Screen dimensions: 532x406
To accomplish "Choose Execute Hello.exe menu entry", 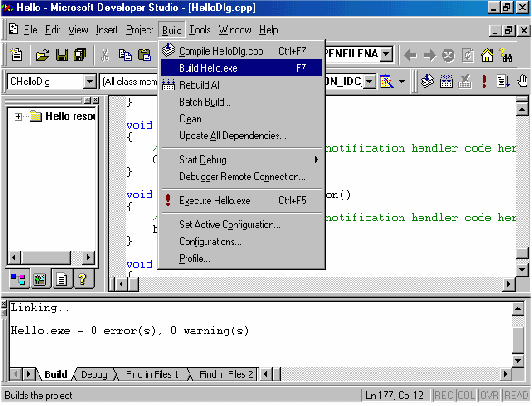I will tap(241, 200).
